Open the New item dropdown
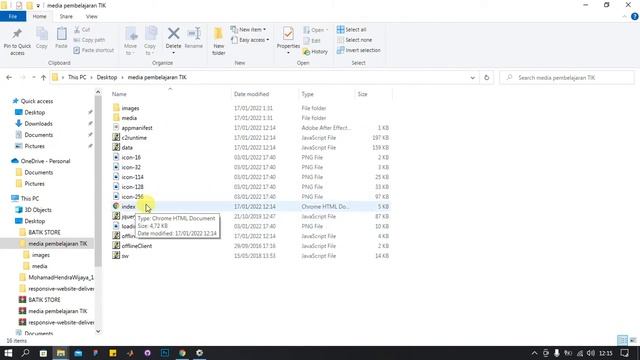Image resolution: width=640 pixels, height=360 pixels. click(249, 30)
